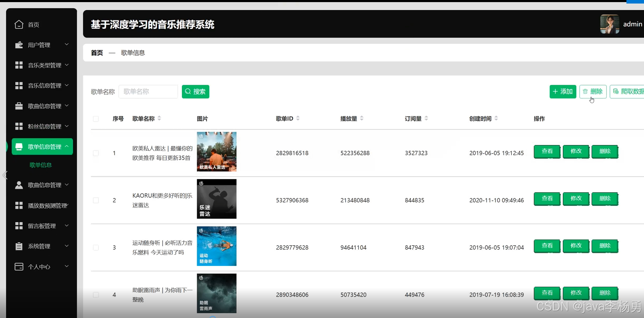644x318 pixels.
Task: Click the 粉丝信息管理 grid icon
Action: coord(19,126)
